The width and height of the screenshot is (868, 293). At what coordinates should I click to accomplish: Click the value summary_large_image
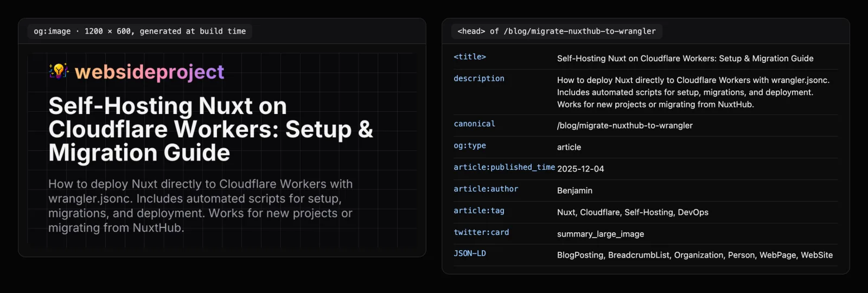click(x=601, y=234)
